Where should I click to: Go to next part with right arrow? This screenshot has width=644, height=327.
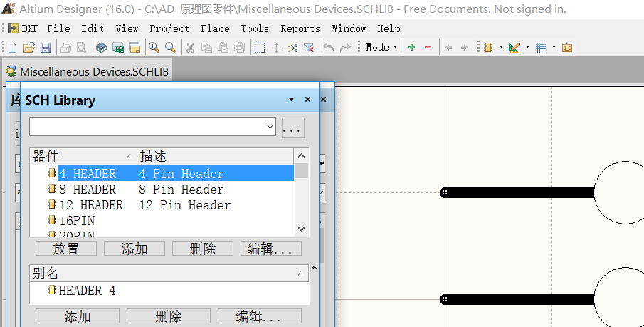[464, 48]
